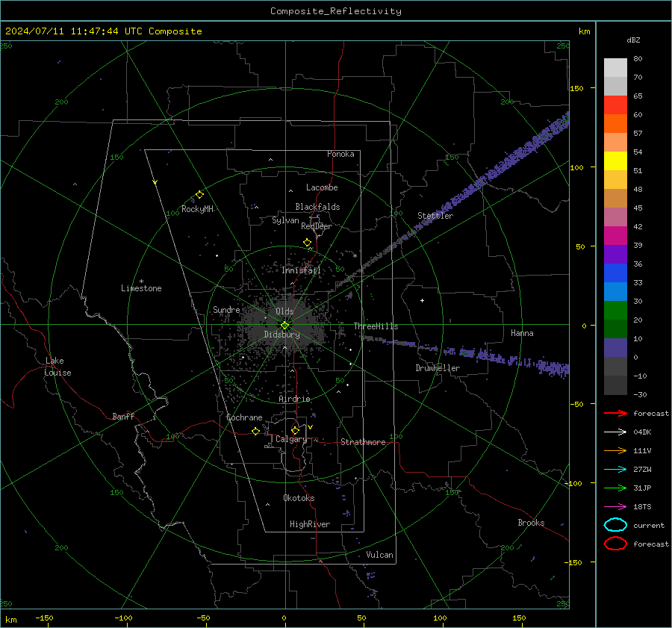Click the asterisk marker above Limestone
Viewport: 672px width, 628px height.
tap(141, 282)
